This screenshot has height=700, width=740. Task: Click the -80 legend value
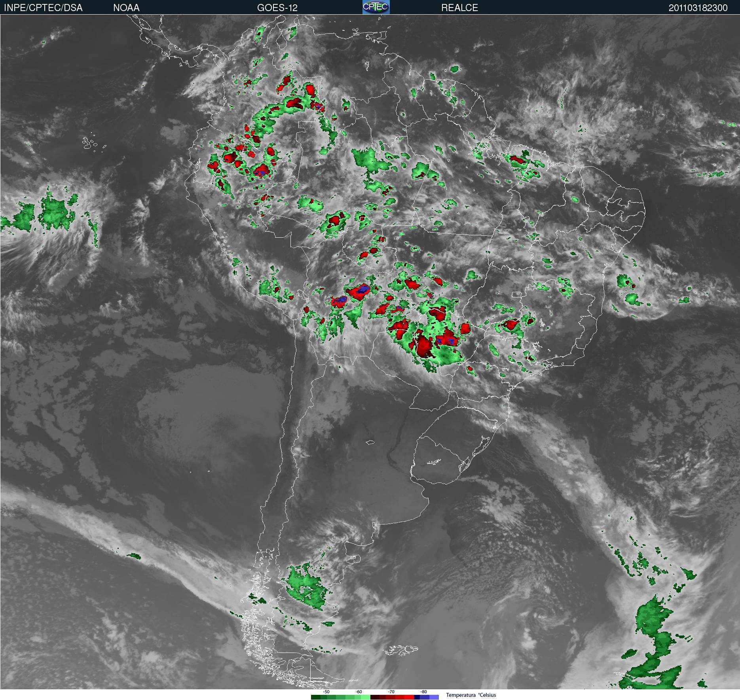pyautogui.click(x=423, y=692)
